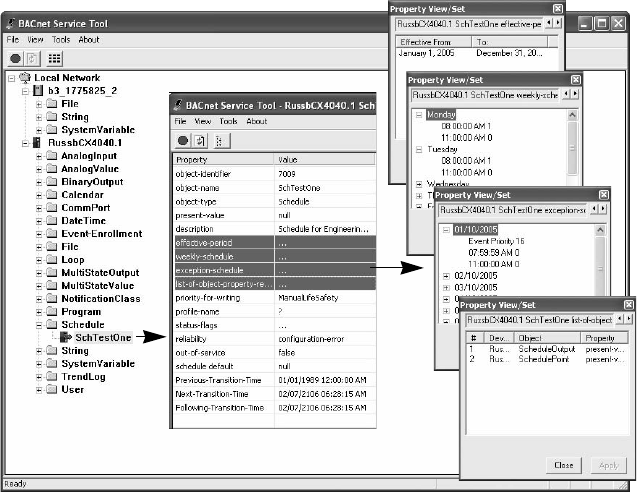The width and height of the screenshot is (637, 492).
Task: Open the Tools menu in main window
Action: click(x=61, y=39)
